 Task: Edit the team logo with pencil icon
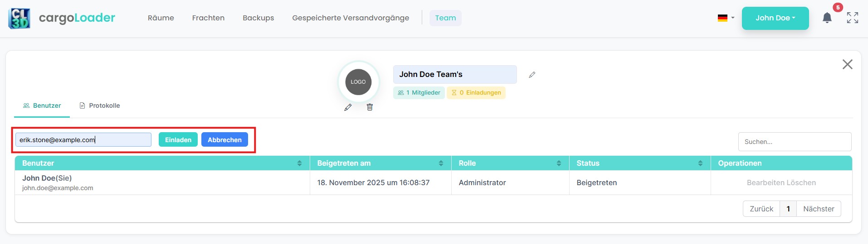pos(348,107)
